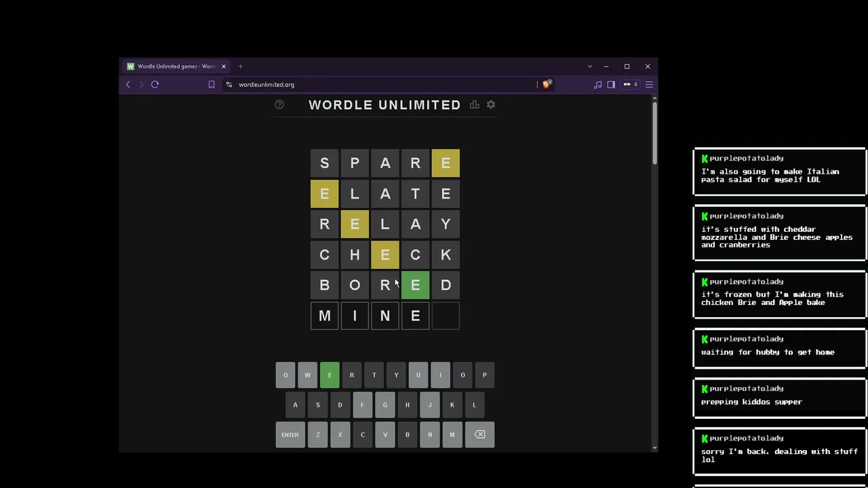868x488 pixels.
Task: Open the Brave Shields lion icon
Action: (x=547, y=84)
